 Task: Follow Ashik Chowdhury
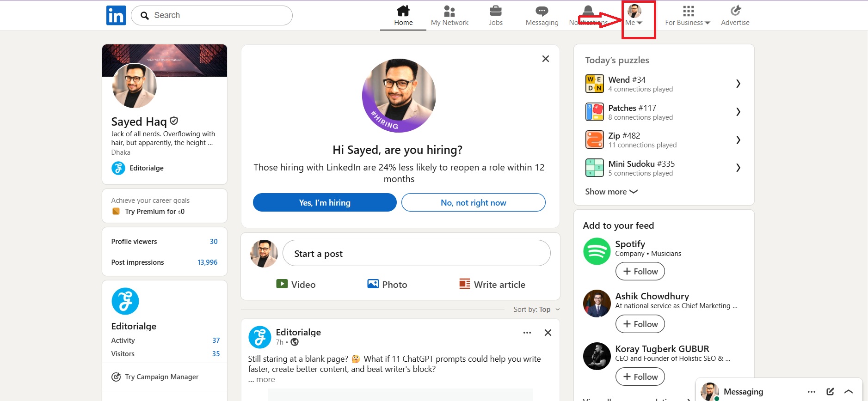[640, 324]
